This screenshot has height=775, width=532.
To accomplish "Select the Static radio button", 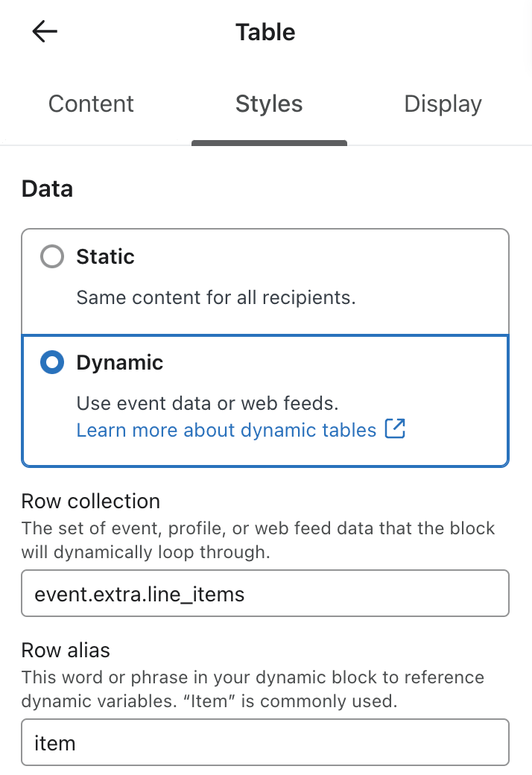I will coord(51,257).
